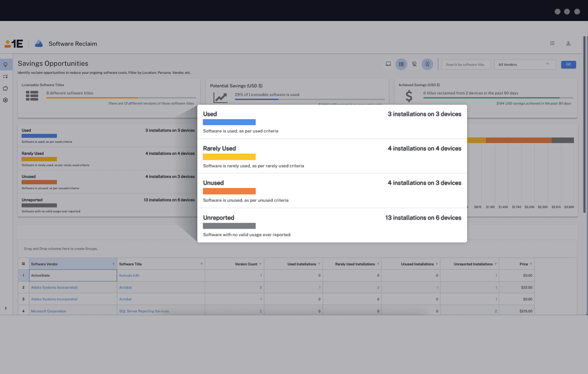588x374 pixels.
Task: Expand the left sidebar with the chevron
Action: [6, 308]
